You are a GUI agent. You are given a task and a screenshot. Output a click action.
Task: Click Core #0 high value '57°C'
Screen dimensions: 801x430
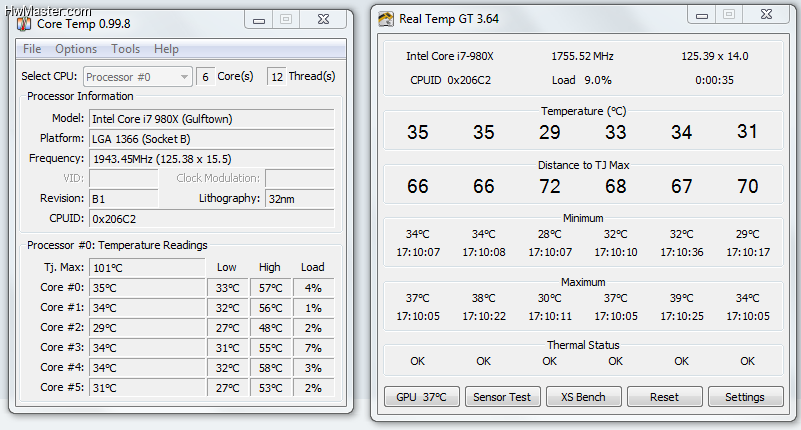[270, 288]
